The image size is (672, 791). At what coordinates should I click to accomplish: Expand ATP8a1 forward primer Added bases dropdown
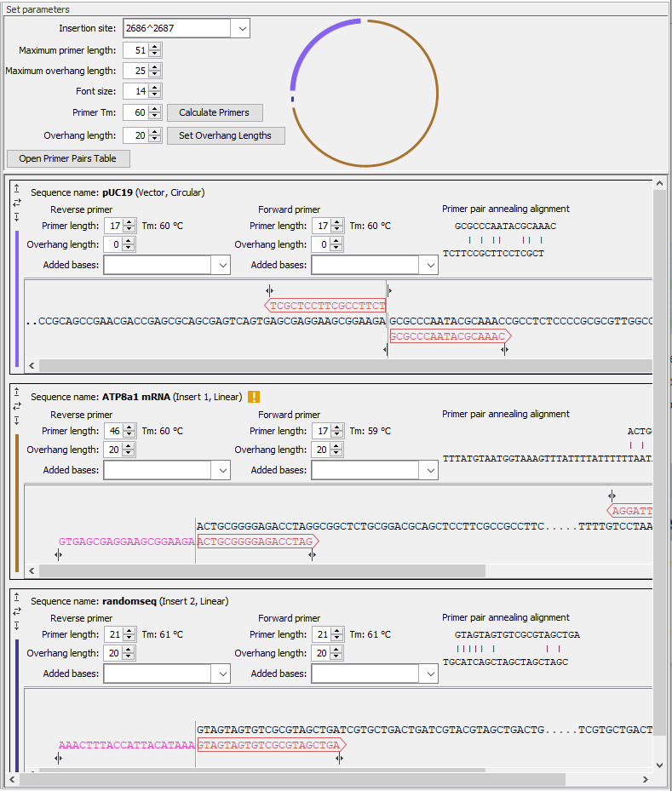(x=430, y=470)
